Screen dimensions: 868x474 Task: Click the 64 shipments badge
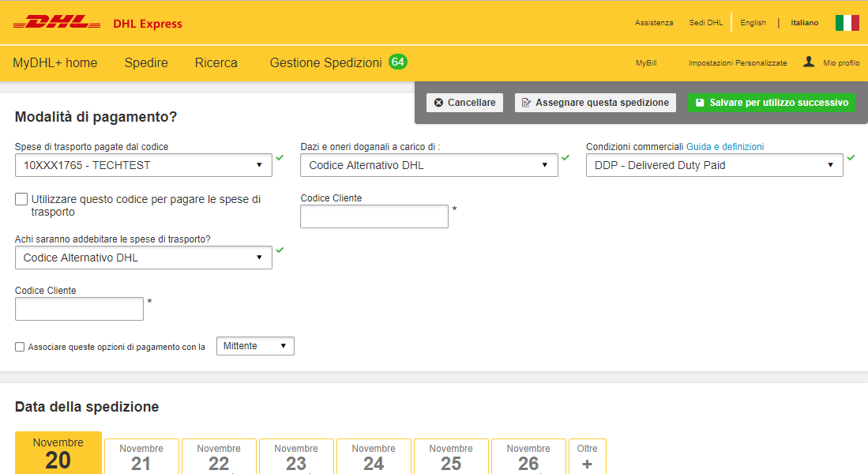(397, 62)
